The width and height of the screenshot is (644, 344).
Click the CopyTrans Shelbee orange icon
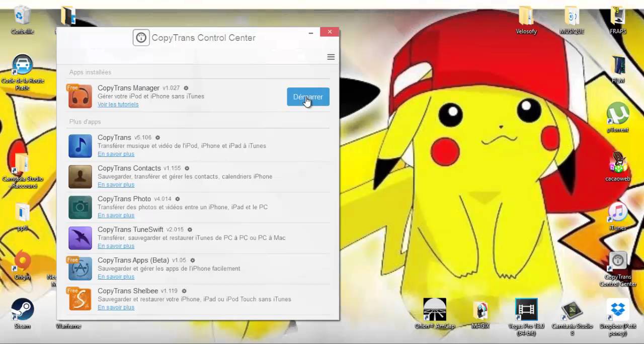tap(80, 299)
